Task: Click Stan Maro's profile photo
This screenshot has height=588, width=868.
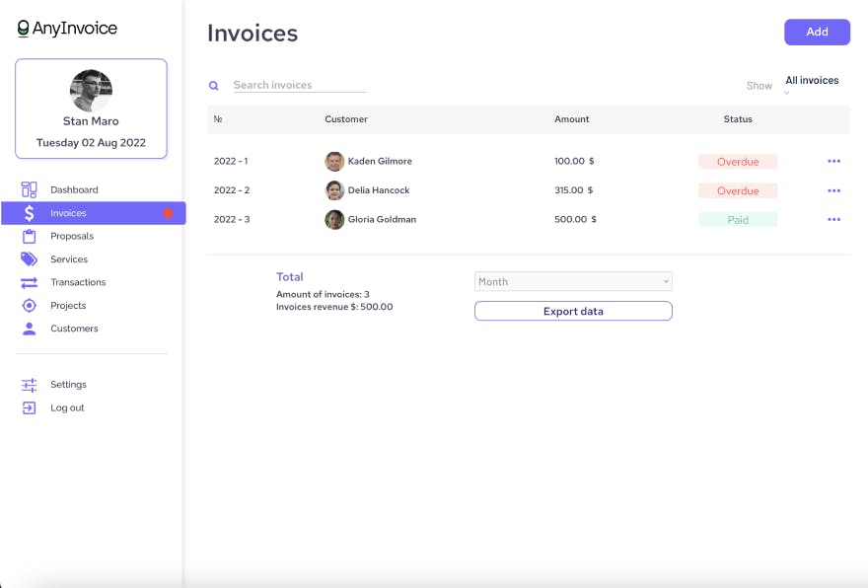Action: click(x=91, y=91)
